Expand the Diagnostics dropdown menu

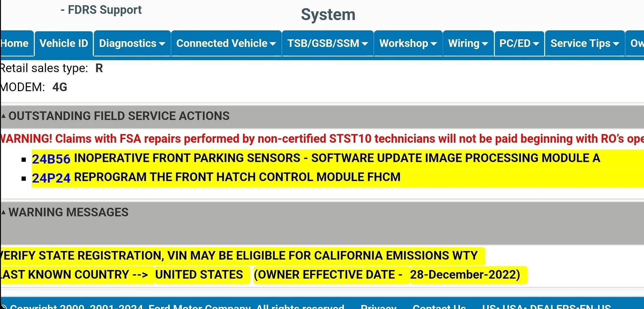pyautogui.click(x=132, y=43)
